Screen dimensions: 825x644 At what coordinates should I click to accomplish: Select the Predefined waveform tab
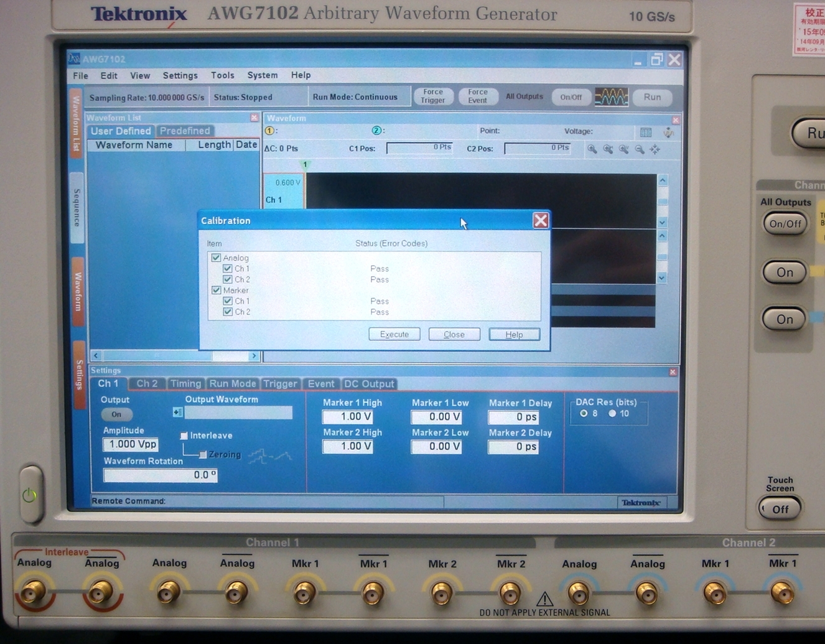185,131
